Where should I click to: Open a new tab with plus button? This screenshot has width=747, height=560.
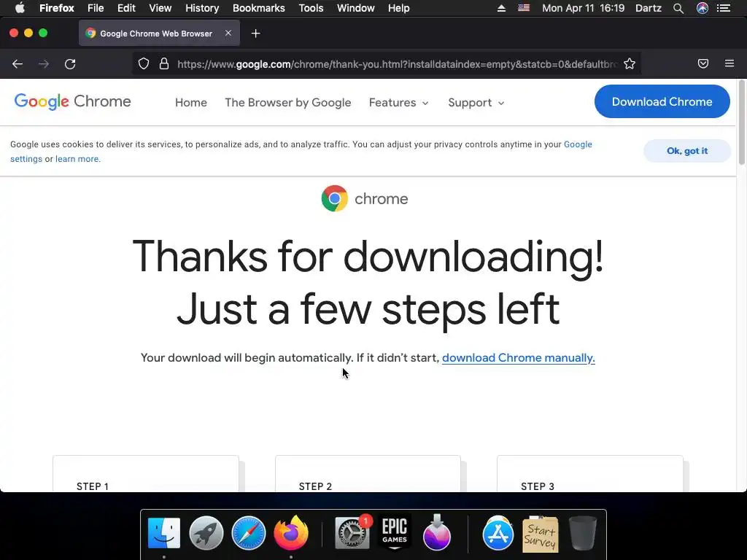[256, 34]
